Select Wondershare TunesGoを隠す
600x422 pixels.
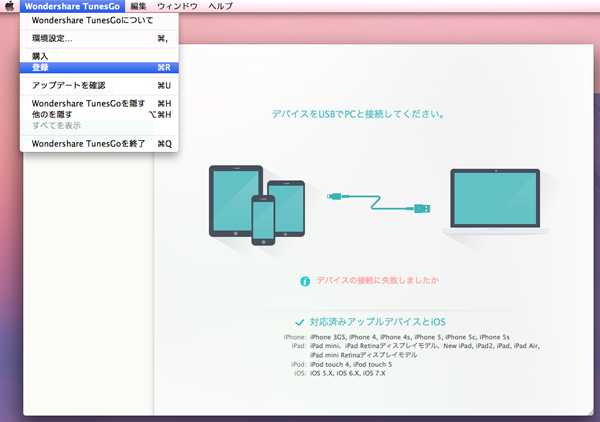(99, 103)
